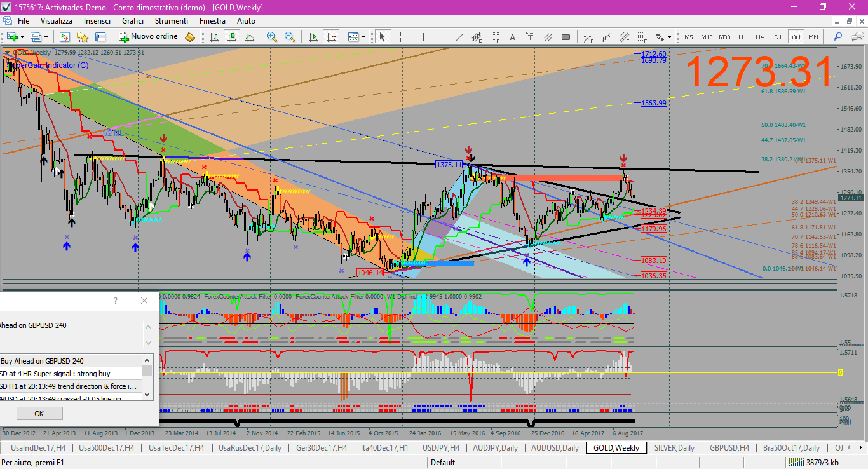This screenshot has height=469, width=868.
Task: Select the Fibonacci time zones tool
Action: pyautogui.click(x=642, y=37)
